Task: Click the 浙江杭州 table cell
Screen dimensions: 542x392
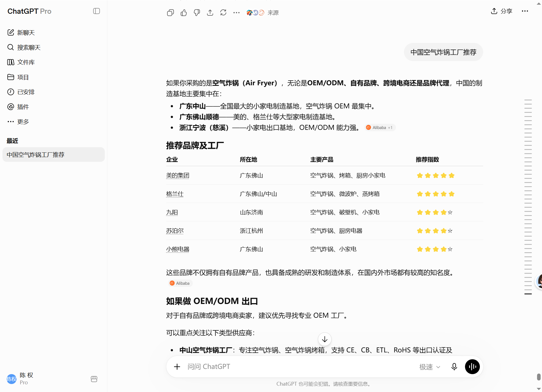Action: click(251, 231)
